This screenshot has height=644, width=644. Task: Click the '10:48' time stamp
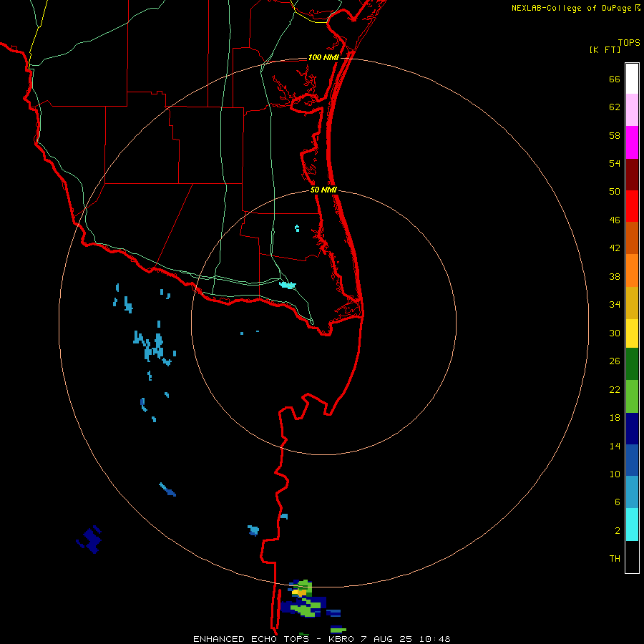(x=435, y=639)
